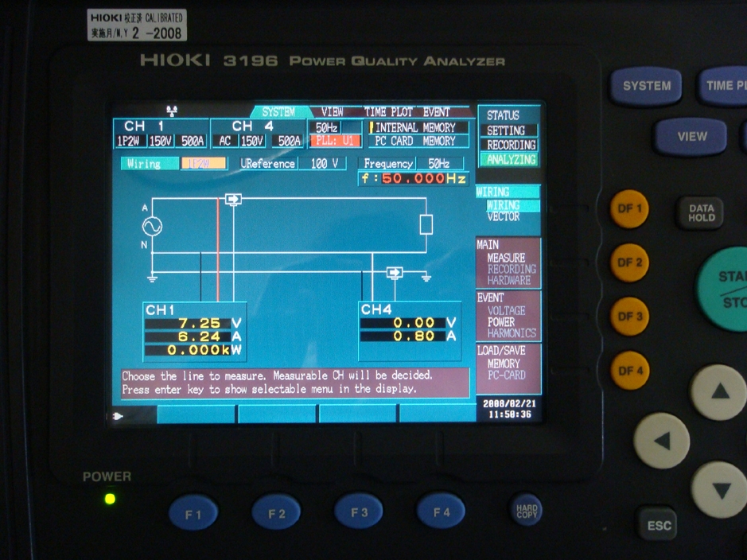Image resolution: width=747 pixels, height=560 pixels.
Task: Tap the F3 function key
Action: 359,511
